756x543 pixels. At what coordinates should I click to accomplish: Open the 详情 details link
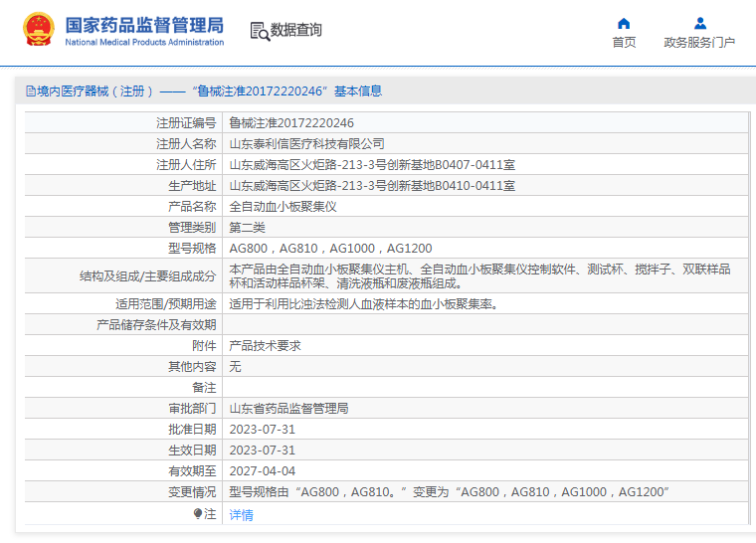coord(241,515)
